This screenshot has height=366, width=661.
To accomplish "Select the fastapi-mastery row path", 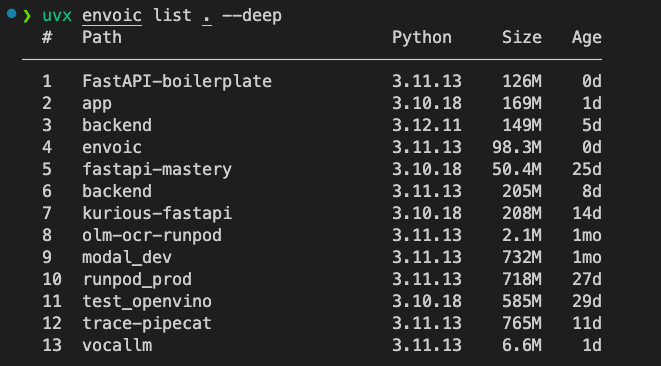I will [x=157, y=170].
